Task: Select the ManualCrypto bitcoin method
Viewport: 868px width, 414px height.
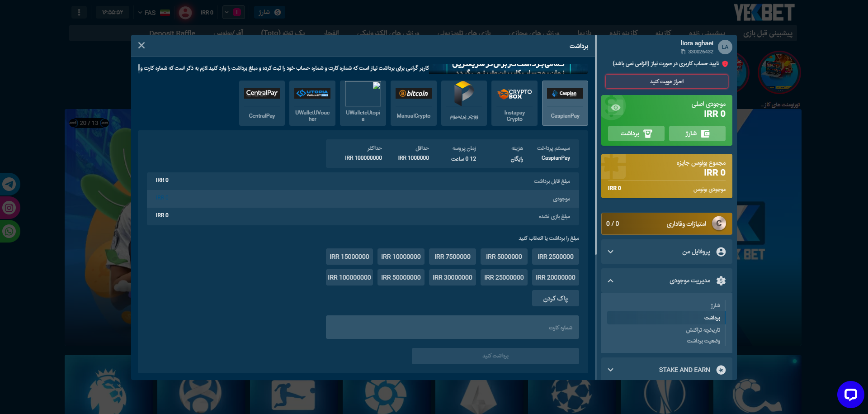Action: [413, 103]
